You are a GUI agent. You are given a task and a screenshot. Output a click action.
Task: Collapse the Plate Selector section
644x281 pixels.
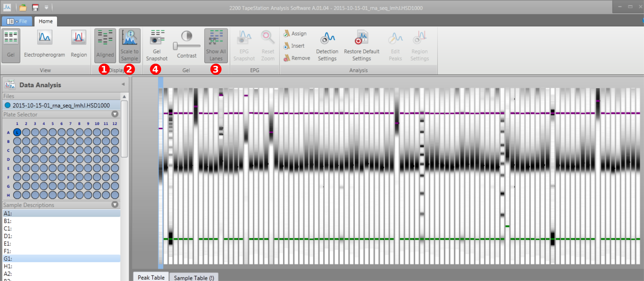click(115, 114)
